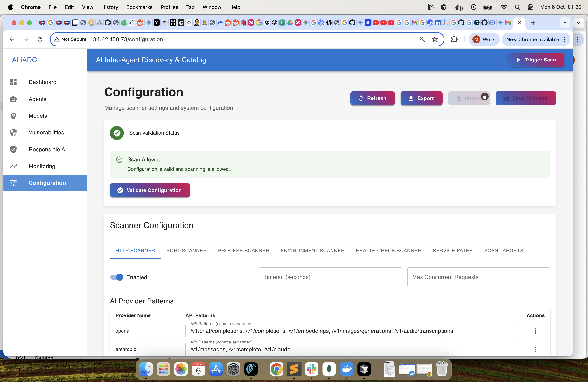
Task: Bookmark page with the star icon
Action: click(435, 39)
